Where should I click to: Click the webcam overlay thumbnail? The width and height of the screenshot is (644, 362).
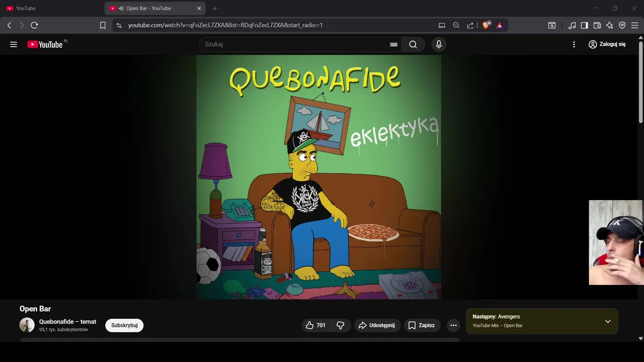pyautogui.click(x=616, y=242)
